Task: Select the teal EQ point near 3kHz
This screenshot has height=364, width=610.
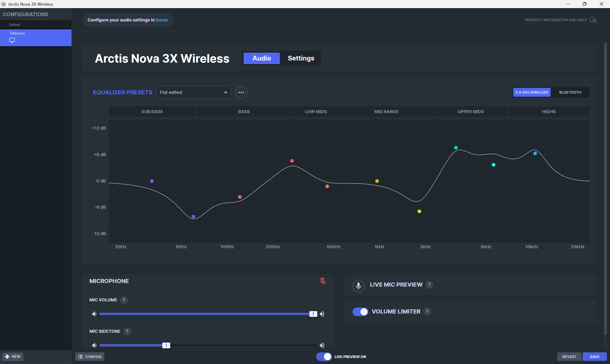Action: [x=456, y=148]
